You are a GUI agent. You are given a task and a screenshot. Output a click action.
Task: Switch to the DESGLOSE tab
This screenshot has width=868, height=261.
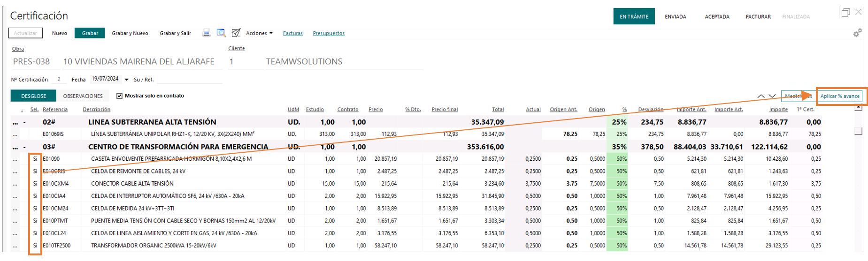(33, 96)
